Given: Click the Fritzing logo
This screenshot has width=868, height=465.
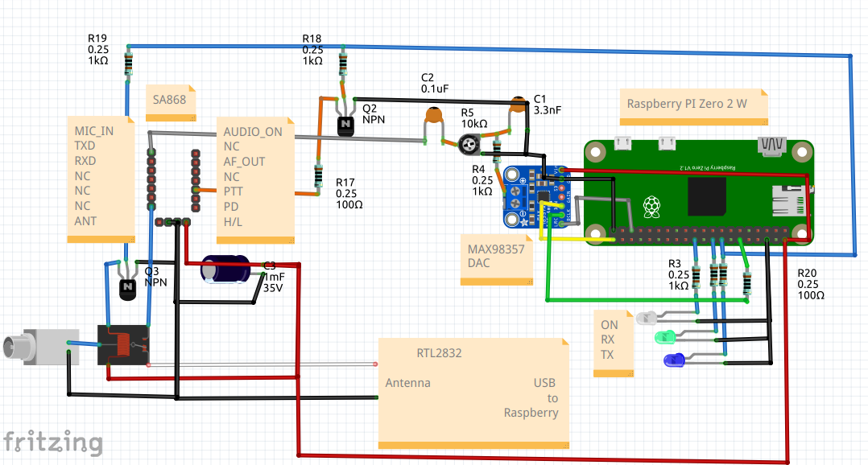Looking at the screenshot, I should tap(53, 442).
